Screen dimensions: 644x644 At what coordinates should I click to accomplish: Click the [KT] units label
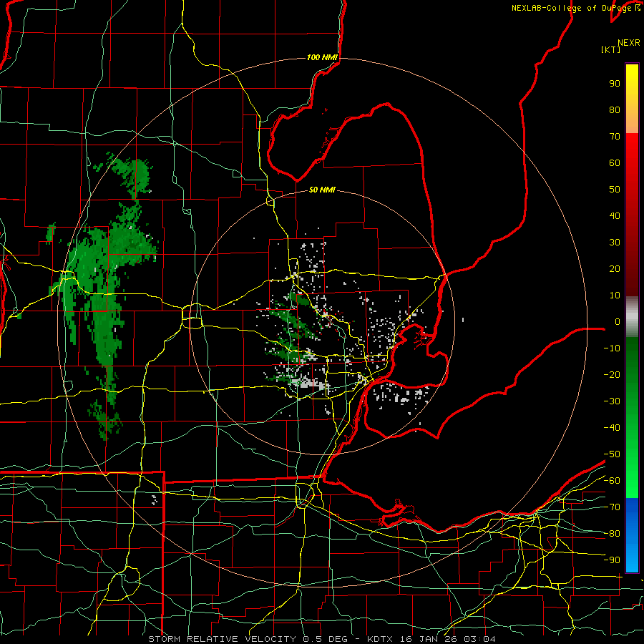click(x=611, y=49)
